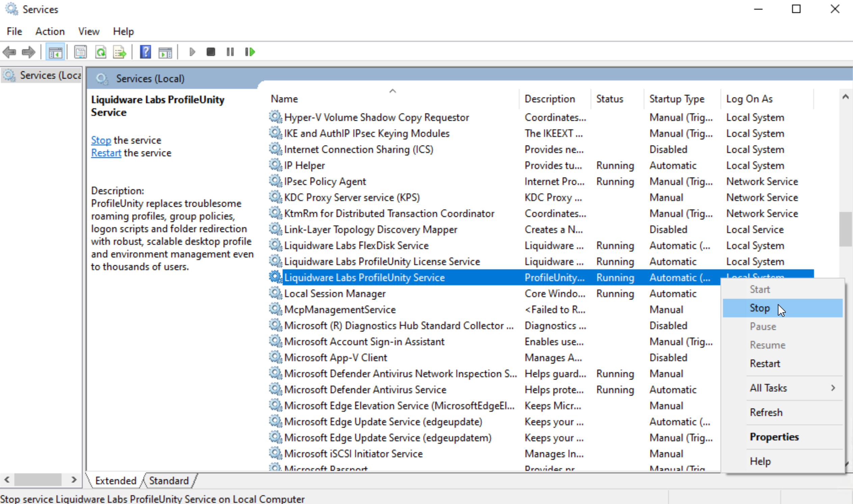Click the Stop the service link
853x504 pixels.
pos(101,140)
